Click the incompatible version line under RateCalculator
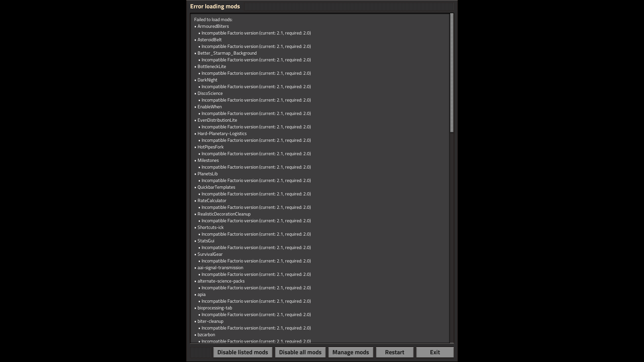This screenshot has height=362, width=644. click(256, 207)
